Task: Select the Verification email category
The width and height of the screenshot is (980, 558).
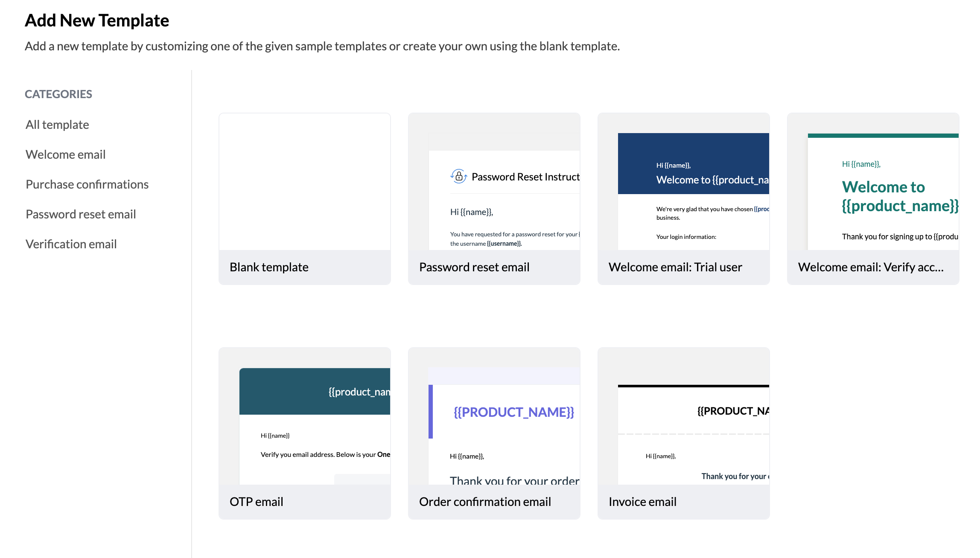Action: [71, 244]
